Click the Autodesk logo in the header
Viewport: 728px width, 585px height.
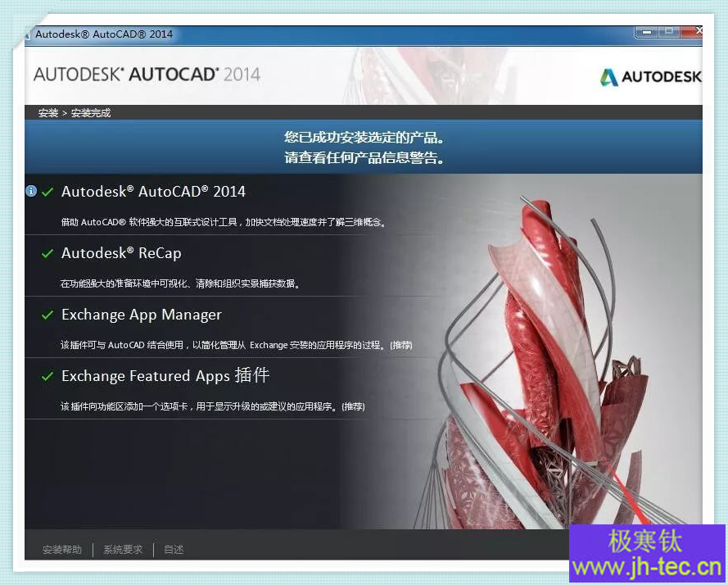tap(650, 77)
